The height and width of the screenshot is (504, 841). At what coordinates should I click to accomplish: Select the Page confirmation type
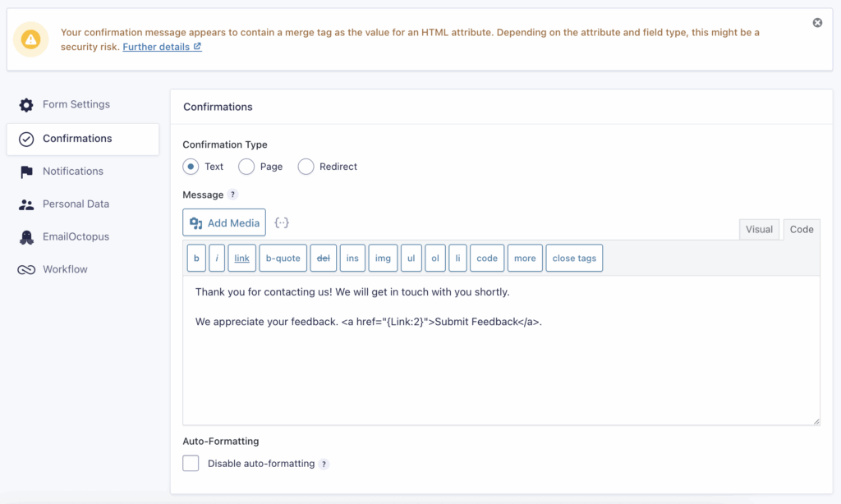(246, 167)
